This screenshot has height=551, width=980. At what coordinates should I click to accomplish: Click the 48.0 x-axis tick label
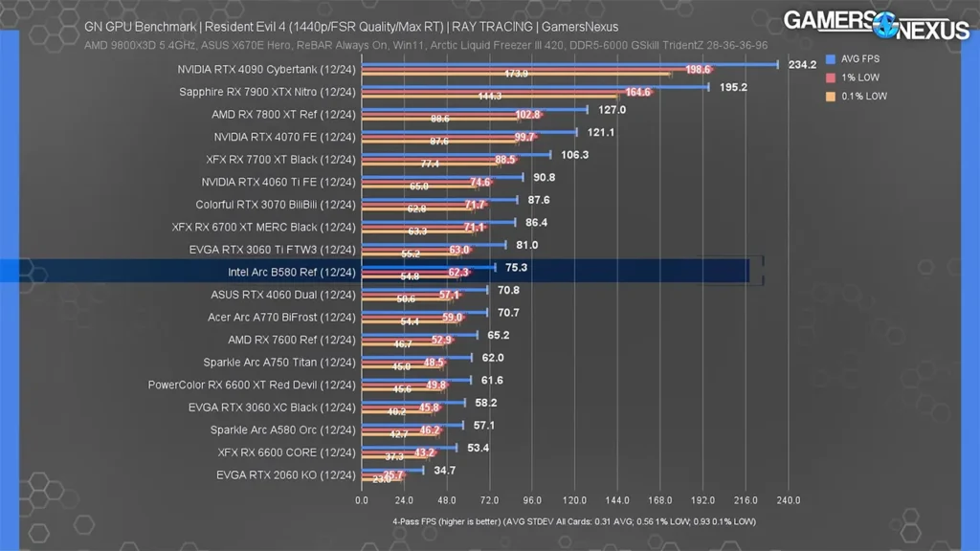[x=447, y=500]
